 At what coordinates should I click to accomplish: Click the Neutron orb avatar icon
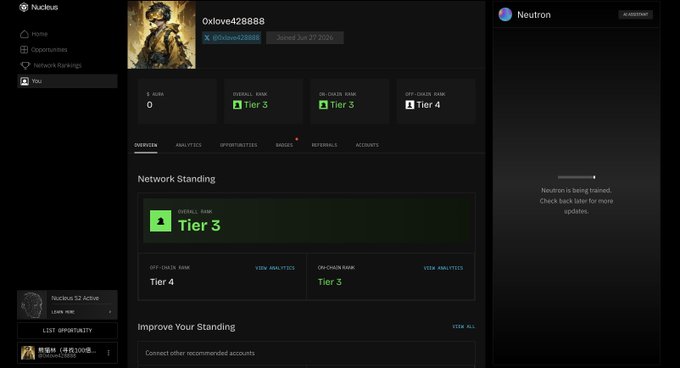pos(505,15)
